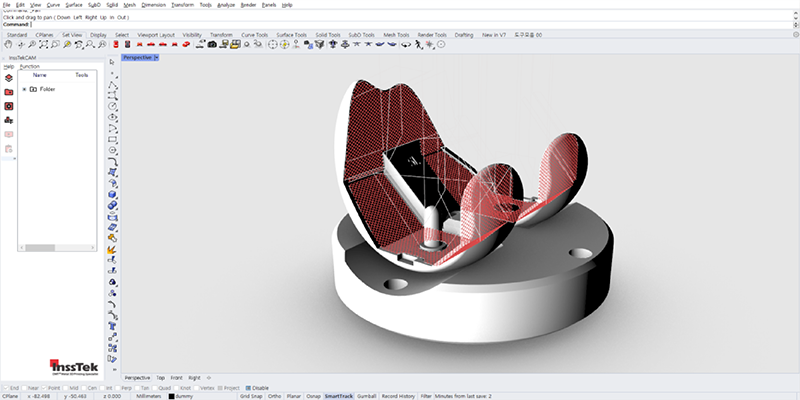800x400 pixels.
Task: Click the Tools column header
Action: (x=82, y=75)
